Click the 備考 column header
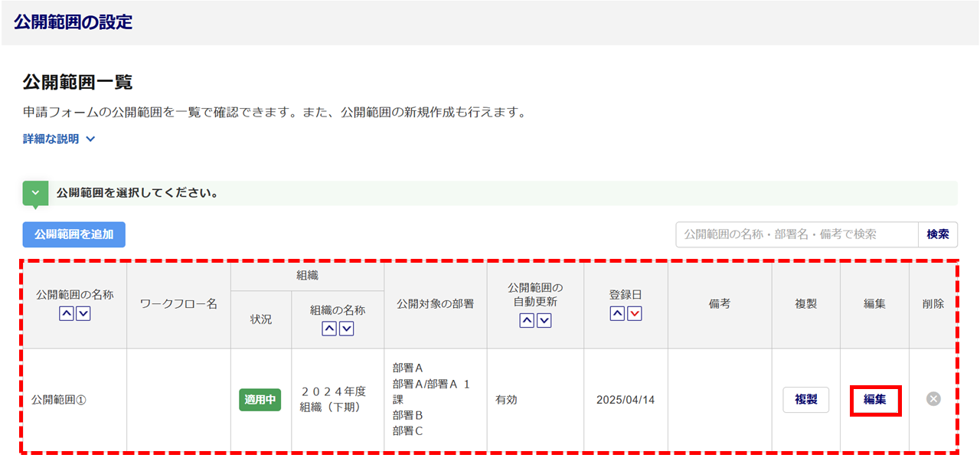Image resolution: width=980 pixels, height=458 pixels. point(720,304)
